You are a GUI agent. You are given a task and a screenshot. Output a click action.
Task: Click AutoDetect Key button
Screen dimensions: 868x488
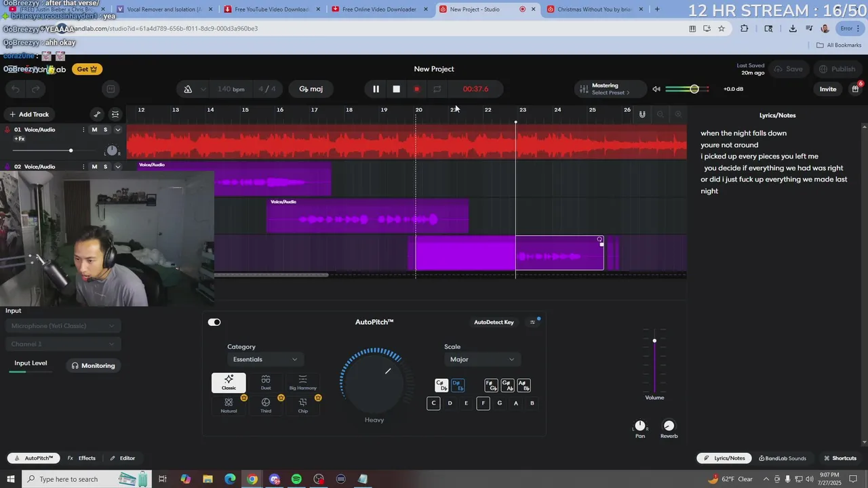pos(494,322)
